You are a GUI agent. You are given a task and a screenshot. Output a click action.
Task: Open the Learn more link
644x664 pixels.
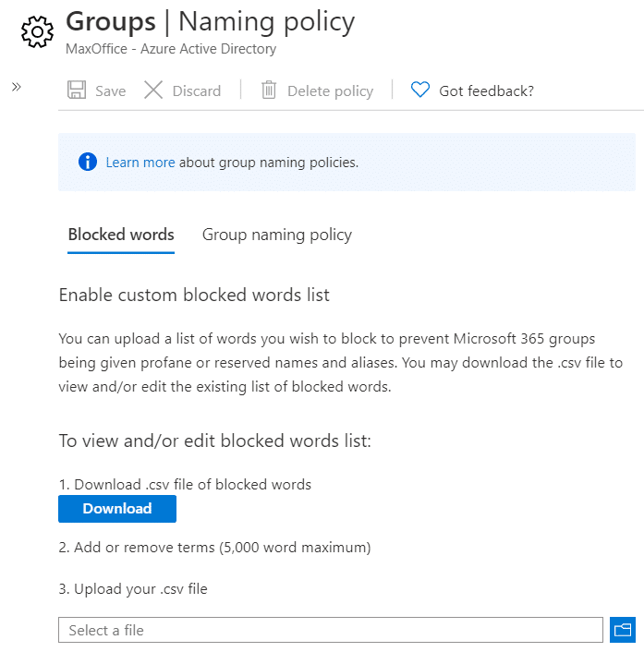pos(140,163)
